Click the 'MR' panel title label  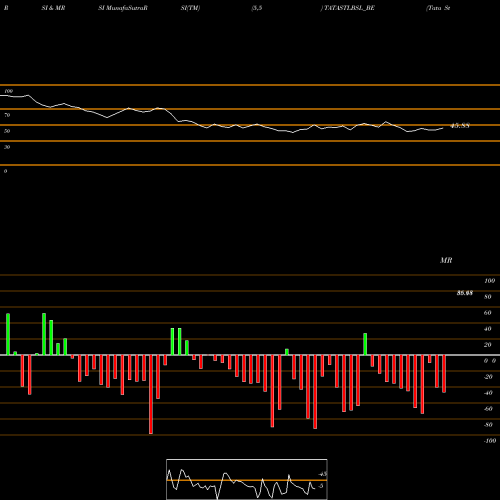446,260
